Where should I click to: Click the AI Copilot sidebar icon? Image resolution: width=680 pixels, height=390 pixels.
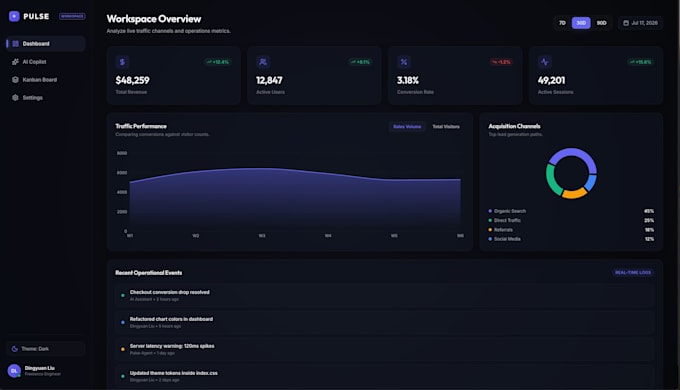pyautogui.click(x=15, y=62)
